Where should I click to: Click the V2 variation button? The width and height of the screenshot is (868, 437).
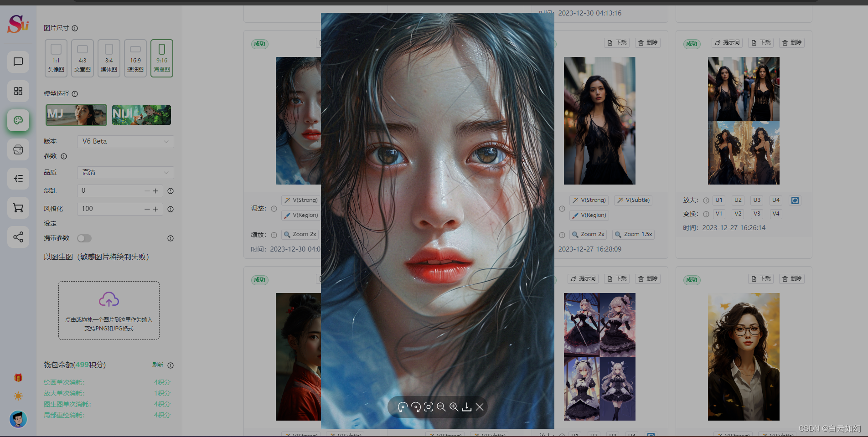pyautogui.click(x=738, y=214)
